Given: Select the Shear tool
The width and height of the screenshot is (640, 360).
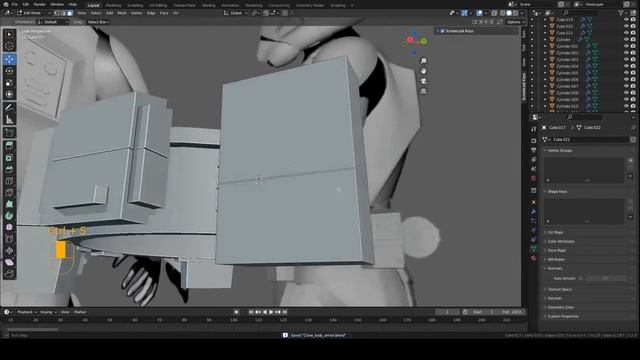Looking at the screenshot, I should [9, 262].
